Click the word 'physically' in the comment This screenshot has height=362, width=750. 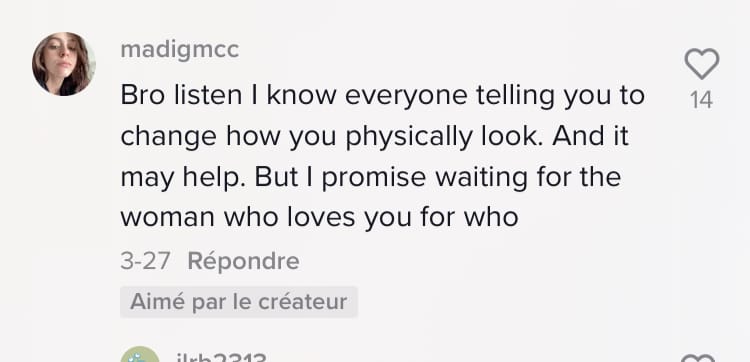(x=409, y=137)
